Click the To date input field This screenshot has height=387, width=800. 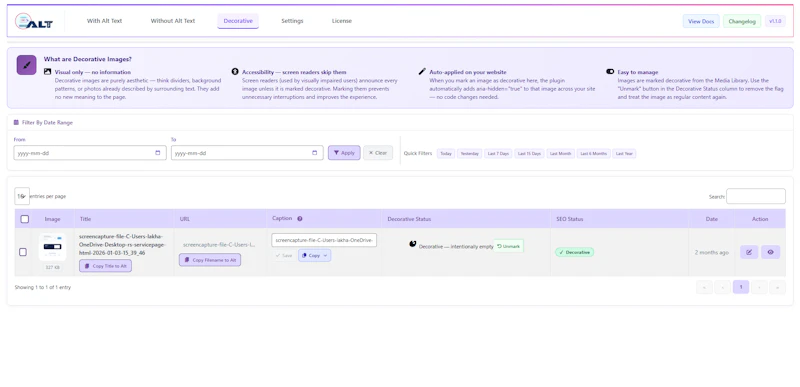[247, 153]
